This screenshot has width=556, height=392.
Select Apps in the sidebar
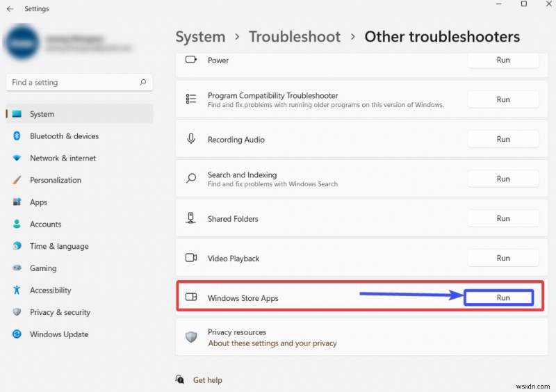click(x=80, y=202)
